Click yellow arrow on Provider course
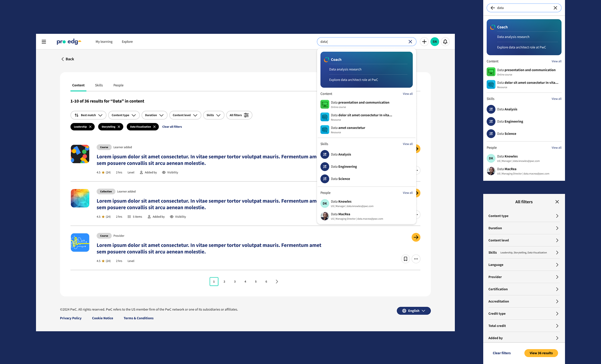This screenshot has height=364, width=601. [416, 237]
